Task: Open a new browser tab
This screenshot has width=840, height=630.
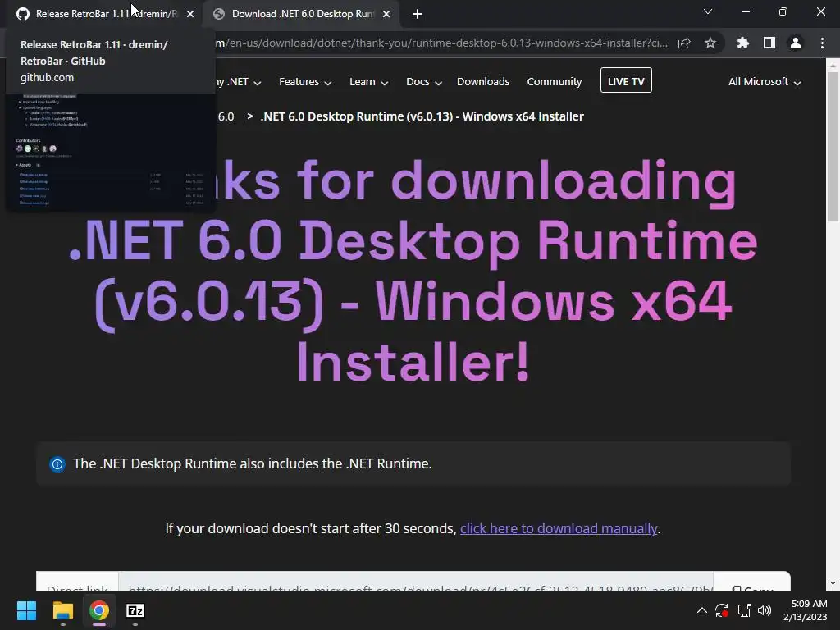Action: (418, 15)
